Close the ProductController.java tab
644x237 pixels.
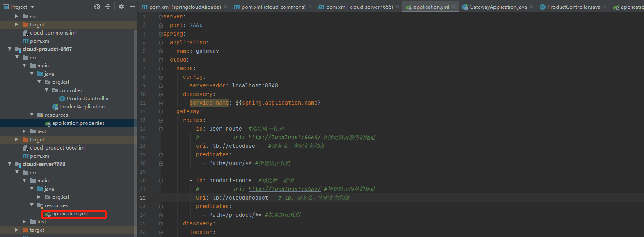coord(605,7)
